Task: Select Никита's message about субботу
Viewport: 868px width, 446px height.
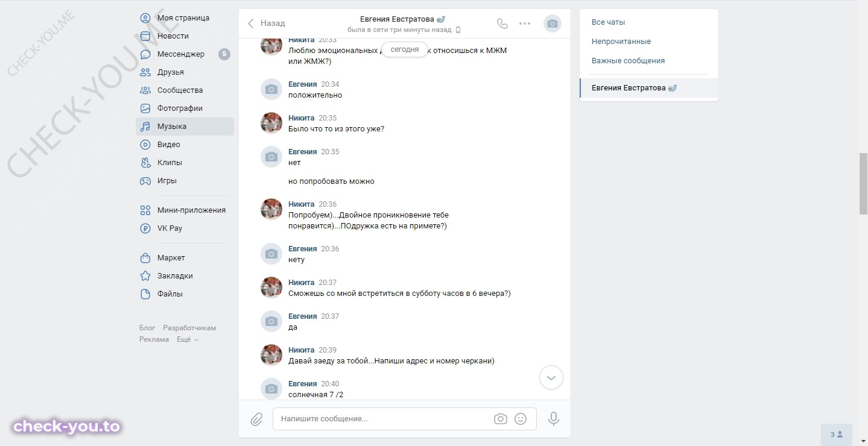Action: point(400,294)
